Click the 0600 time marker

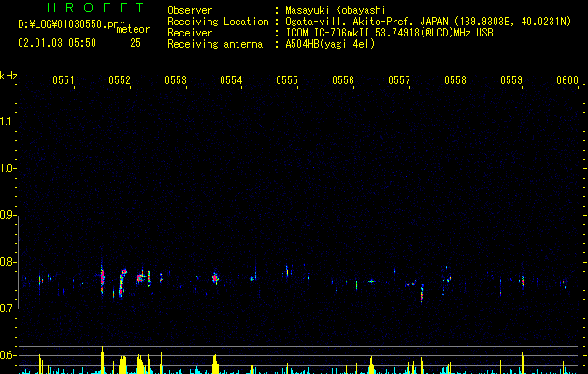click(567, 80)
